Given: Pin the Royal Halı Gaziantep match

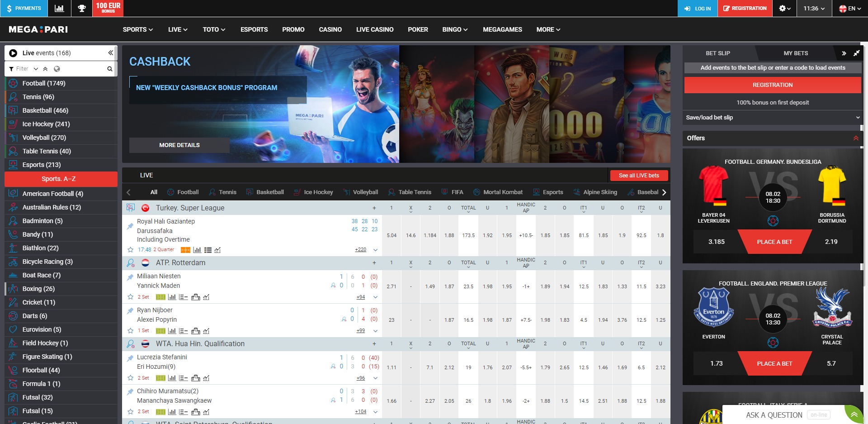Looking at the screenshot, I should click(x=130, y=226).
